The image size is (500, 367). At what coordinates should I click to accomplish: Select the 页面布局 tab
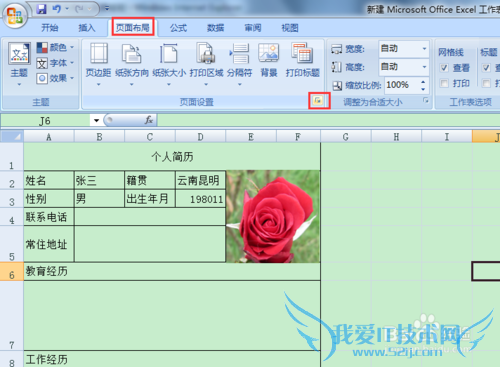(133, 28)
